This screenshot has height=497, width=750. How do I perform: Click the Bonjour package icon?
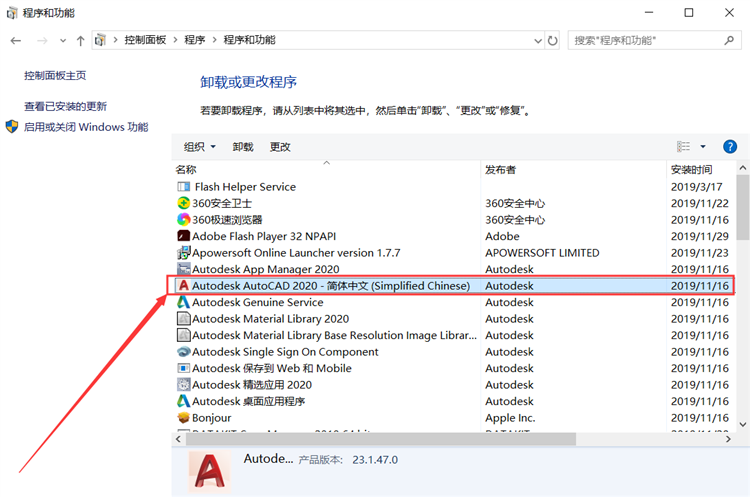pyautogui.click(x=184, y=418)
